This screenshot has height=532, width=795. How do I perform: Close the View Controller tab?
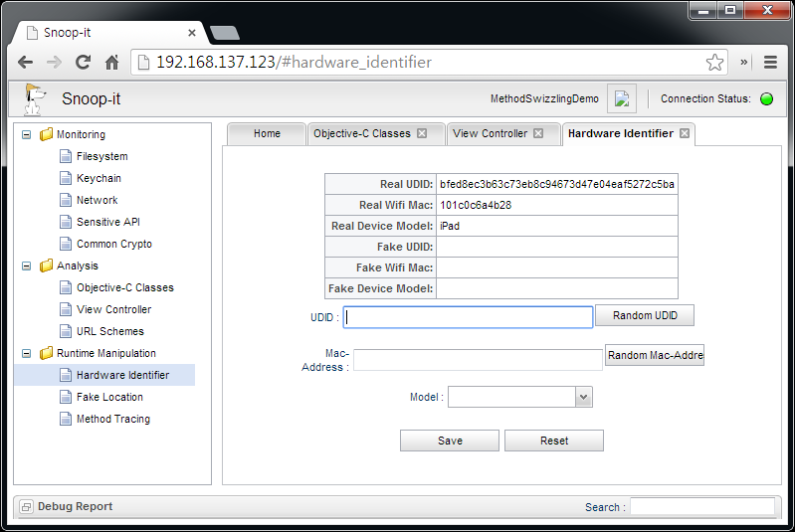[538, 133]
